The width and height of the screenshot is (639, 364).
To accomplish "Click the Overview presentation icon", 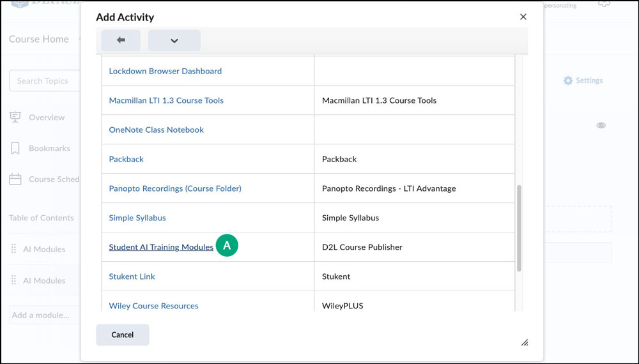I will point(15,118).
